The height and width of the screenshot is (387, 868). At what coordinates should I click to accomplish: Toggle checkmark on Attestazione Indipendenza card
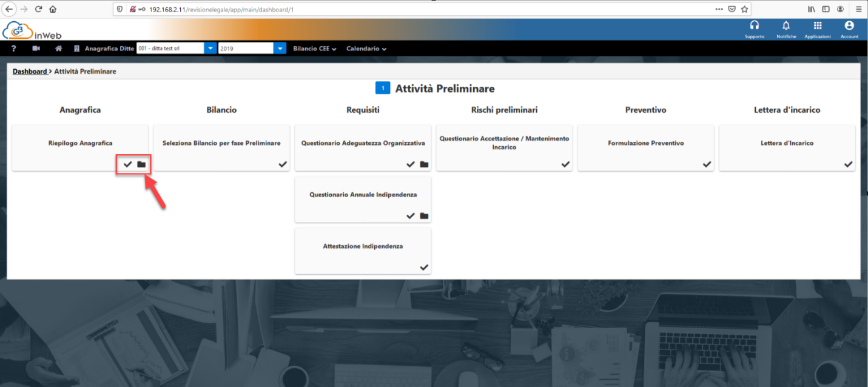[424, 268]
